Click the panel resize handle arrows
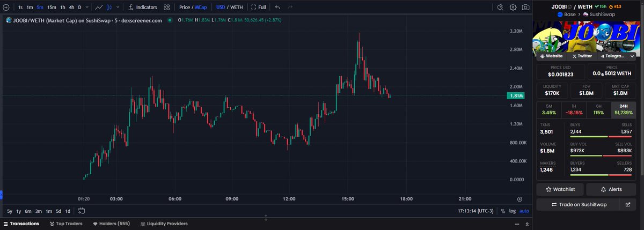The height and width of the screenshot is (230, 644). [266, 218]
